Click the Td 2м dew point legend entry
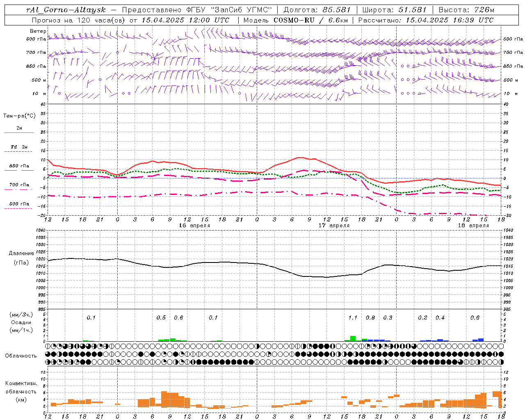 pos(19,147)
